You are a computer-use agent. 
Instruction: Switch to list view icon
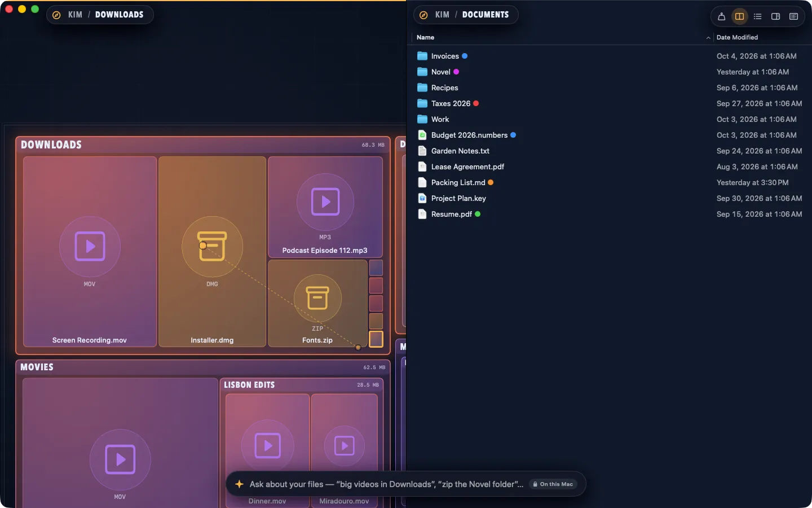[x=757, y=16]
